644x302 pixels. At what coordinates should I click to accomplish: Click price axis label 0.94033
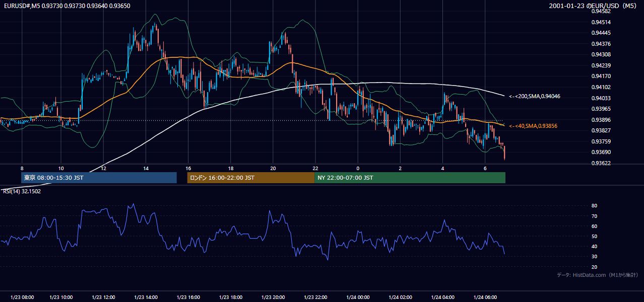[x=601, y=98]
